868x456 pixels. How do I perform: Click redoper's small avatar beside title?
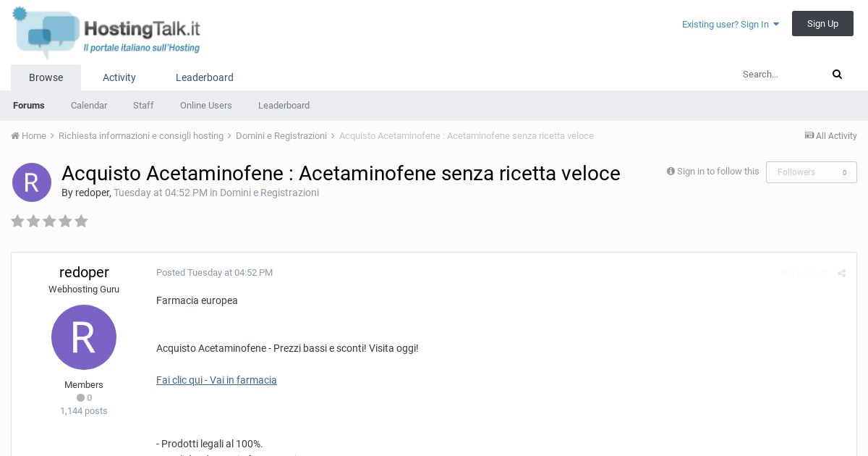coord(32,182)
